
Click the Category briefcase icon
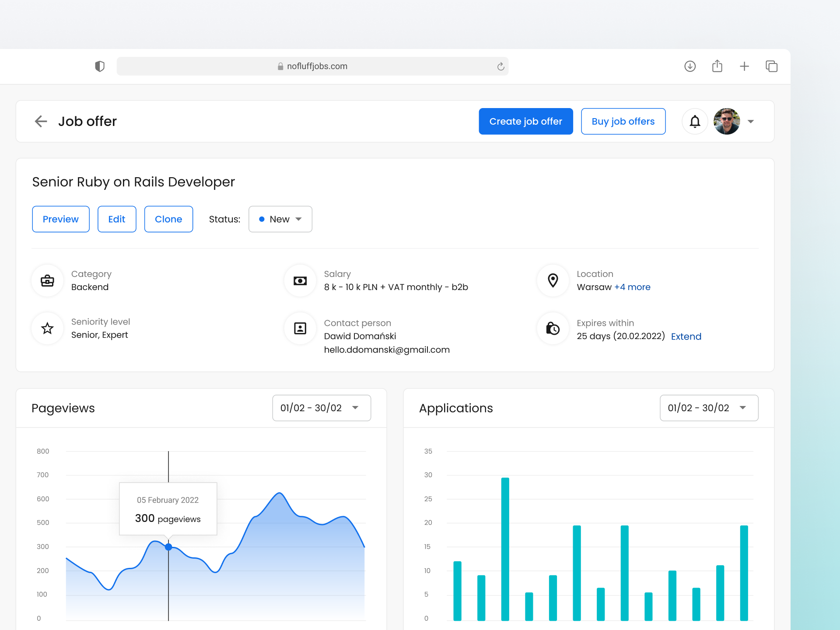click(47, 280)
